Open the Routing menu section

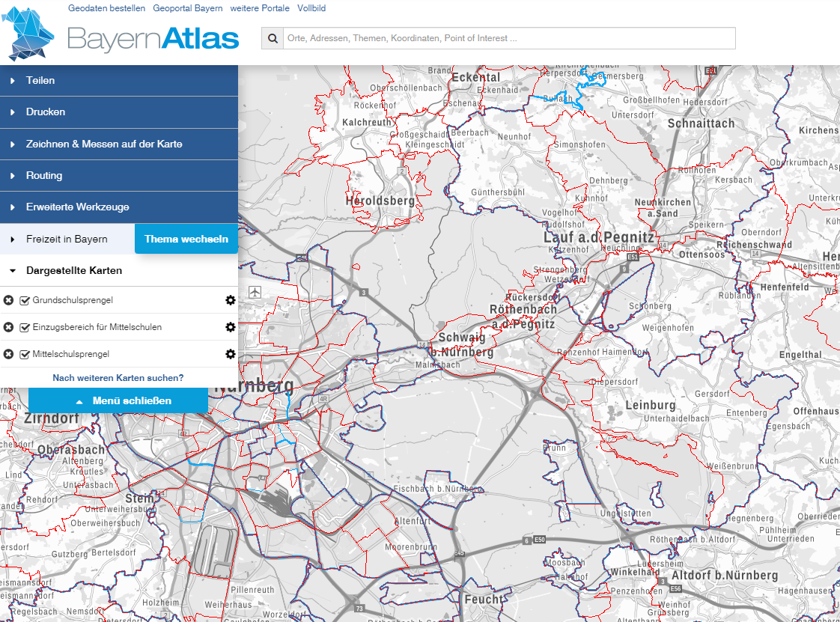point(43,175)
